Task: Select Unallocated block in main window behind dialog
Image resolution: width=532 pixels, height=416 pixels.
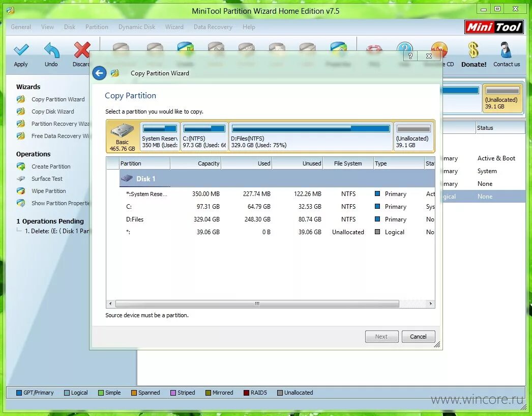Action: 503,98
